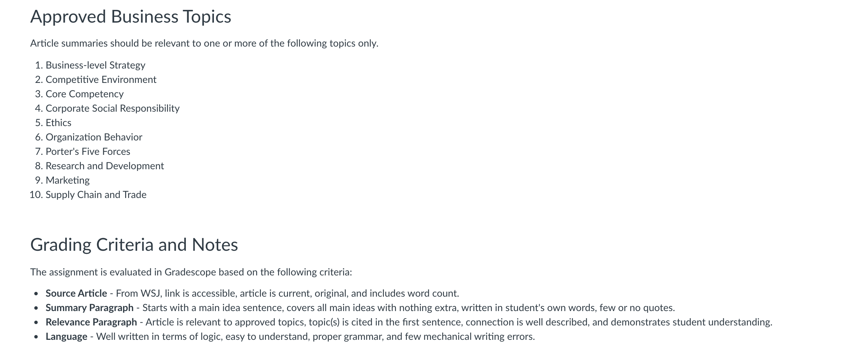Viewport: 868px width, 346px height.
Task: Select Porter's Five Forces topic
Action: [x=88, y=151]
